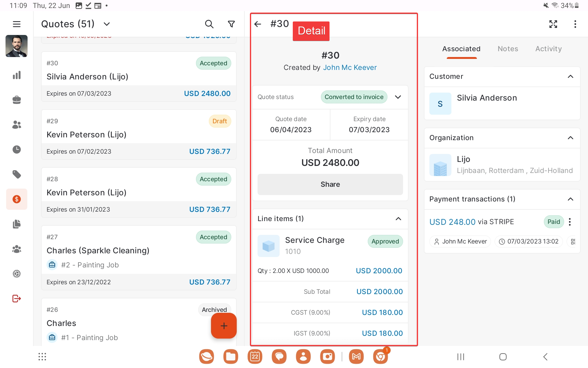Open John Mc Keever creator link
588x368 pixels.
click(350, 67)
